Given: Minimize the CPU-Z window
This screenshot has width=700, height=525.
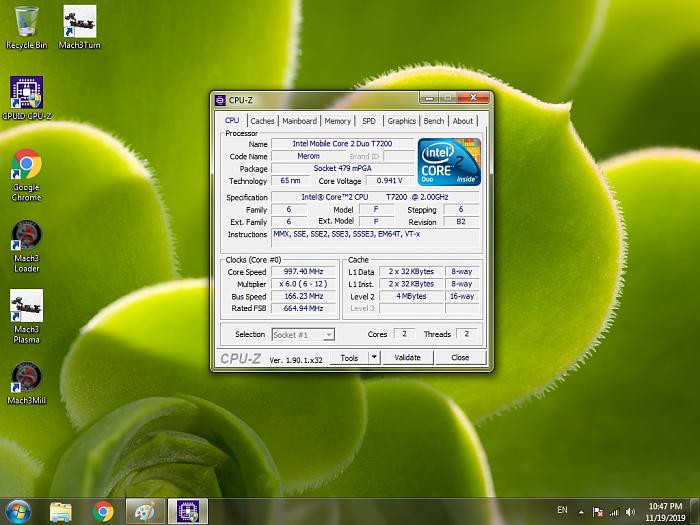Looking at the screenshot, I should [429, 98].
